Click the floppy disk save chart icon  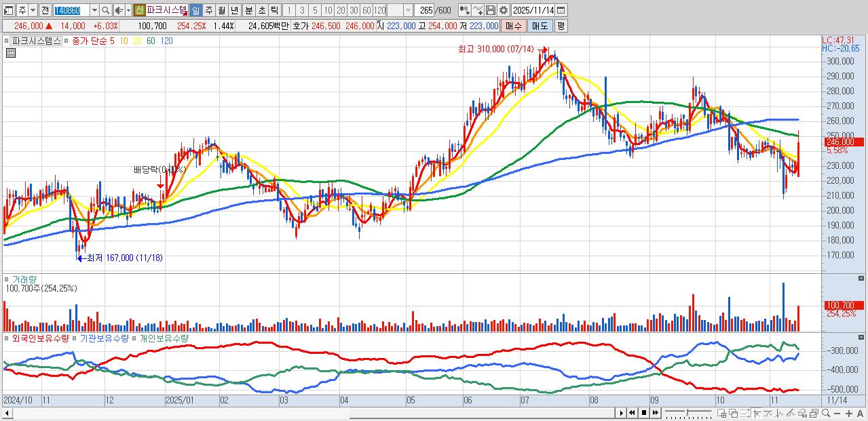click(x=491, y=10)
